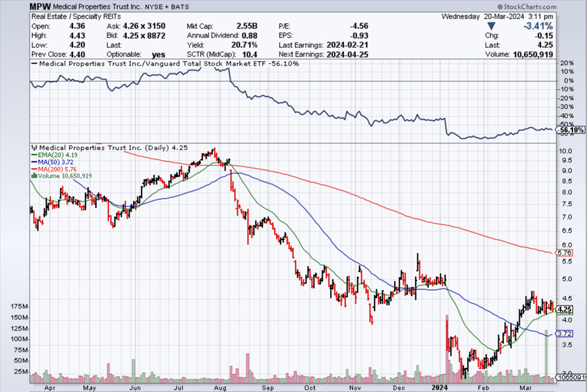Image resolution: width=588 pixels, height=392 pixels.
Task: Click the EMA(20) 4.19 legend entry
Action: pyautogui.click(x=54, y=155)
